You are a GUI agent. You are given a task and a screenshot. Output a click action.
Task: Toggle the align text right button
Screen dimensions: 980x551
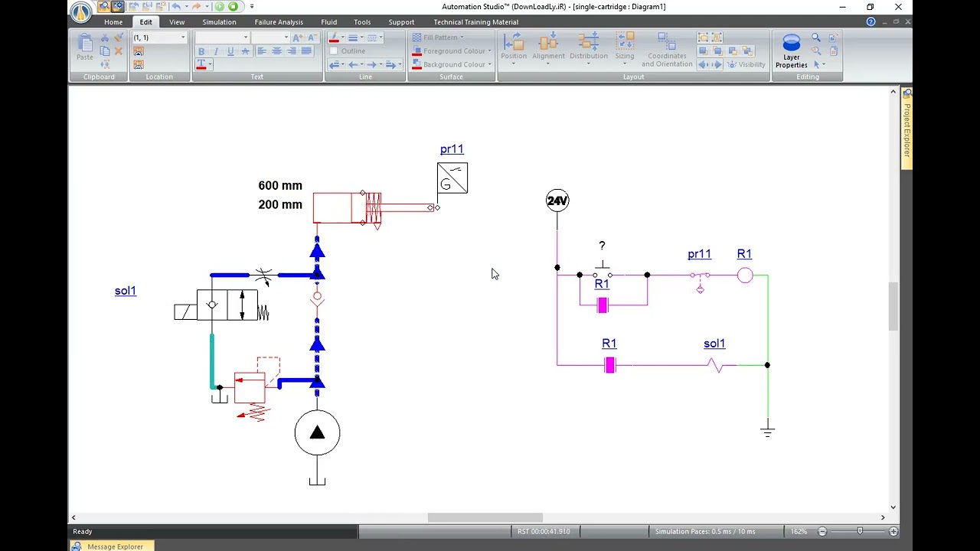[291, 51]
